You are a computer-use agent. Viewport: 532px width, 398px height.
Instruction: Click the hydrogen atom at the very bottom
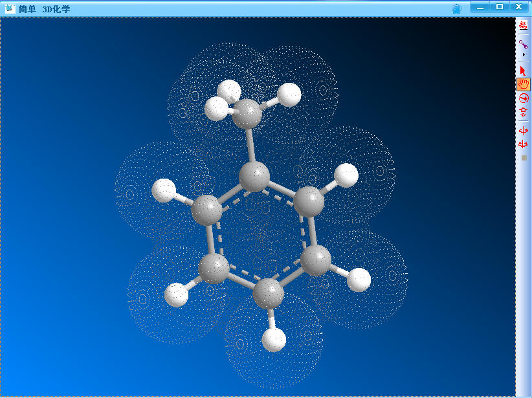tap(274, 340)
